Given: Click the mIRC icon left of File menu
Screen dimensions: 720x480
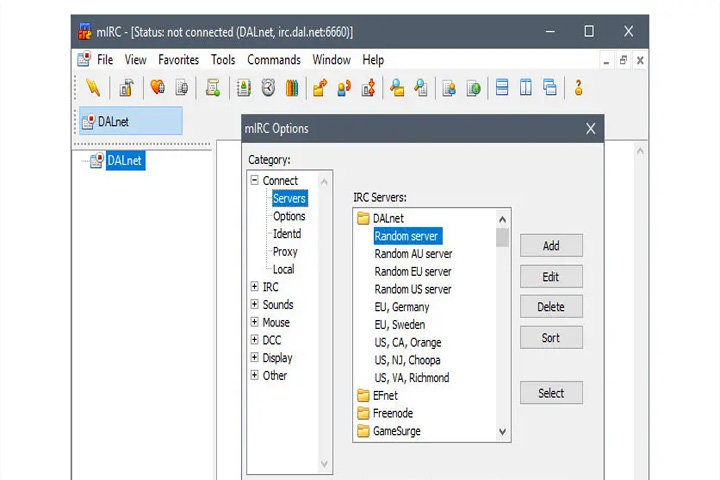Looking at the screenshot, I should coord(84,59).
